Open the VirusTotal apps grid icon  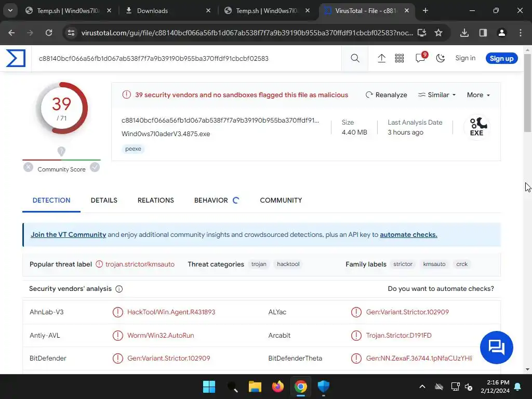point(400,58)
